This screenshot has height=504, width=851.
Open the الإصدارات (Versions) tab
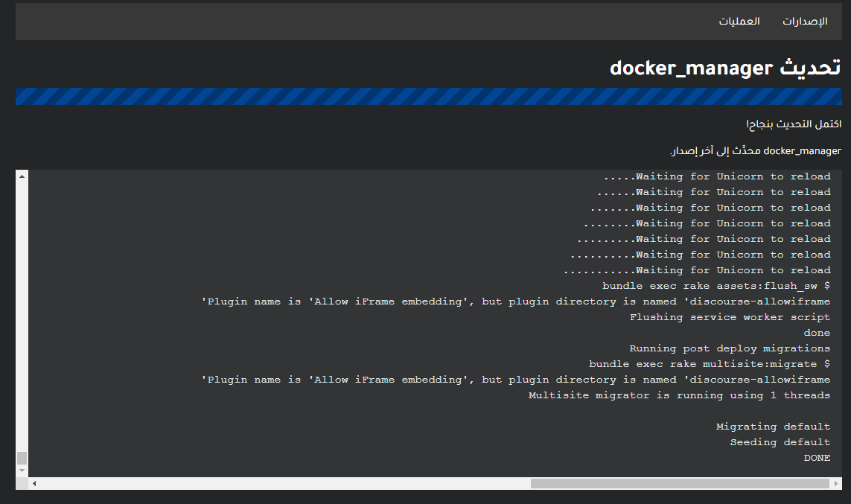805,21
